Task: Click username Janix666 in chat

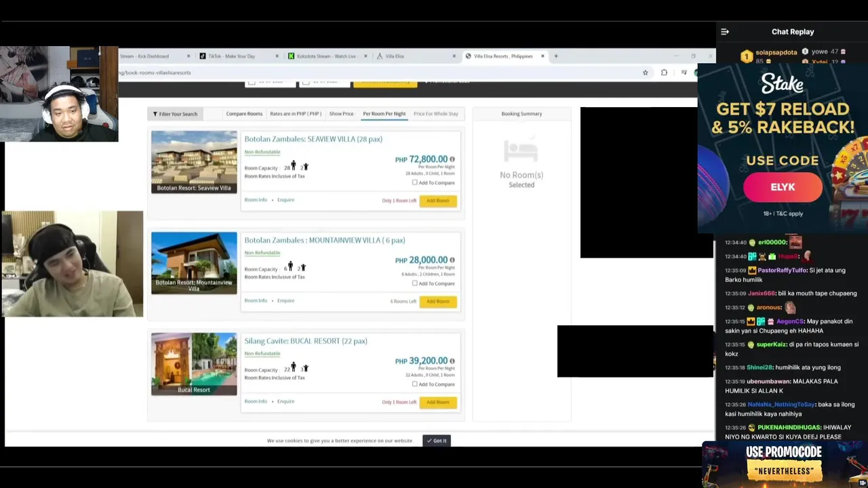Action: (x=762, y=293)
